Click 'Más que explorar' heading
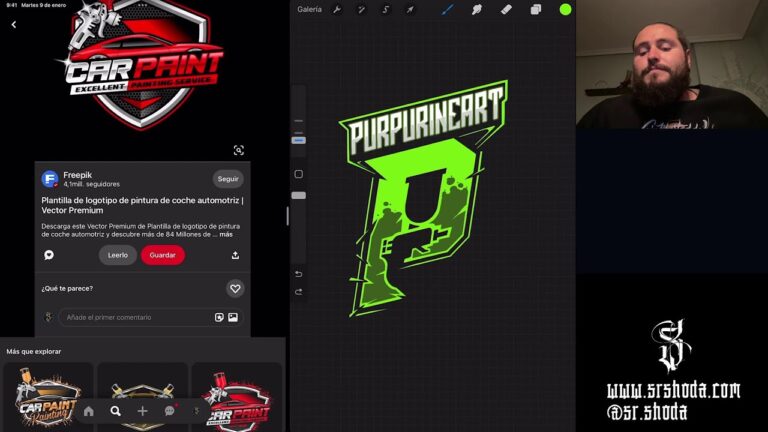Viewport: 768px width, 432px height. (34, 352)
